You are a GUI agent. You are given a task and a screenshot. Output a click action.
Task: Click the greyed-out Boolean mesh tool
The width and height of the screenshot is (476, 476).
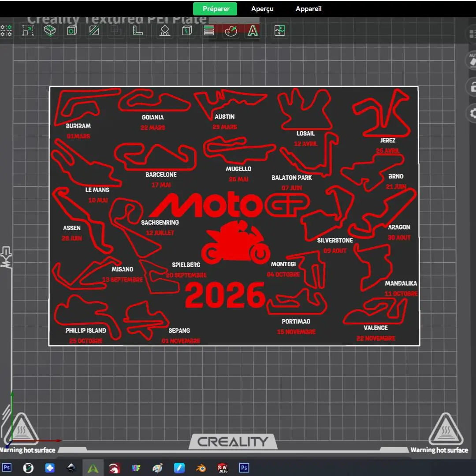click(116, 31)
